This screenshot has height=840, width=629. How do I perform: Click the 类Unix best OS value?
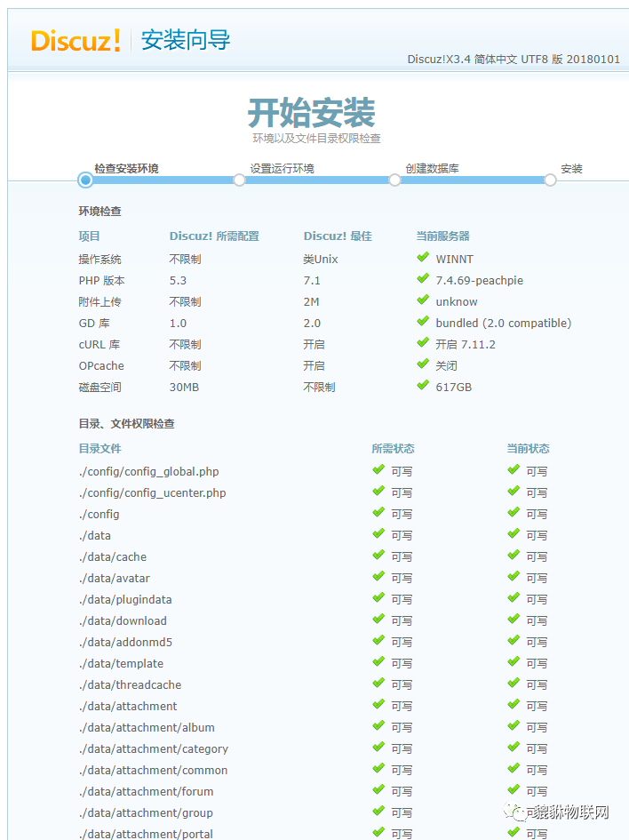point(321,260)
